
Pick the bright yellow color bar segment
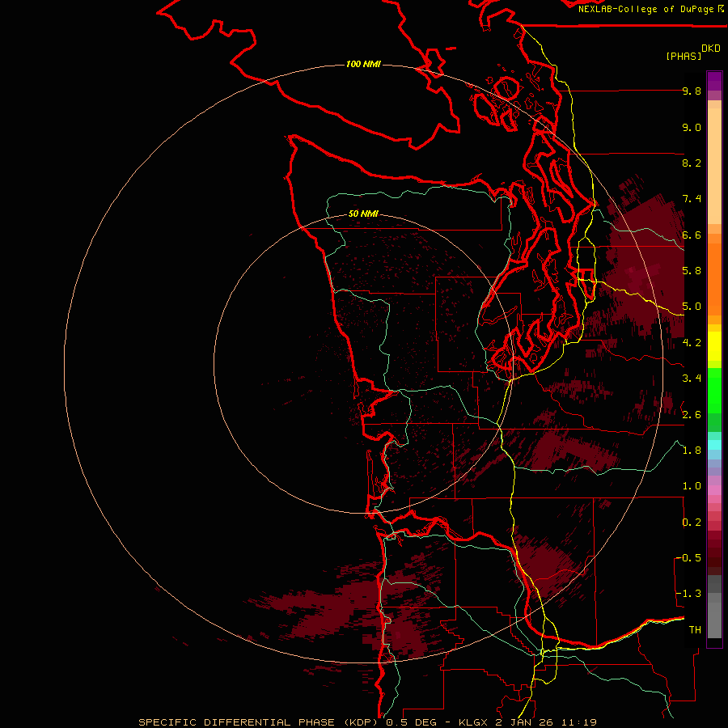point(714,346)
